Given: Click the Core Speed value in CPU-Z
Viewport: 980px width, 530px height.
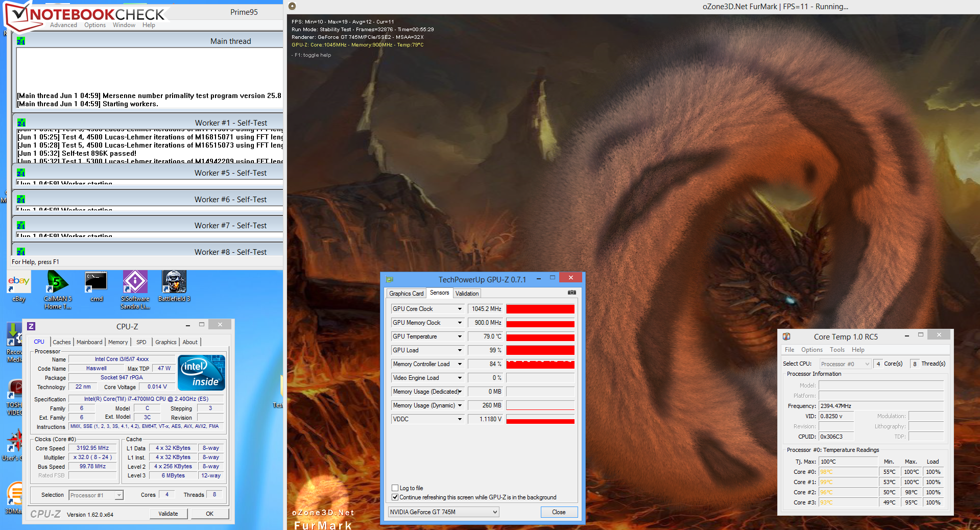Looking at the screenshot, I should (x=93, y=448).
